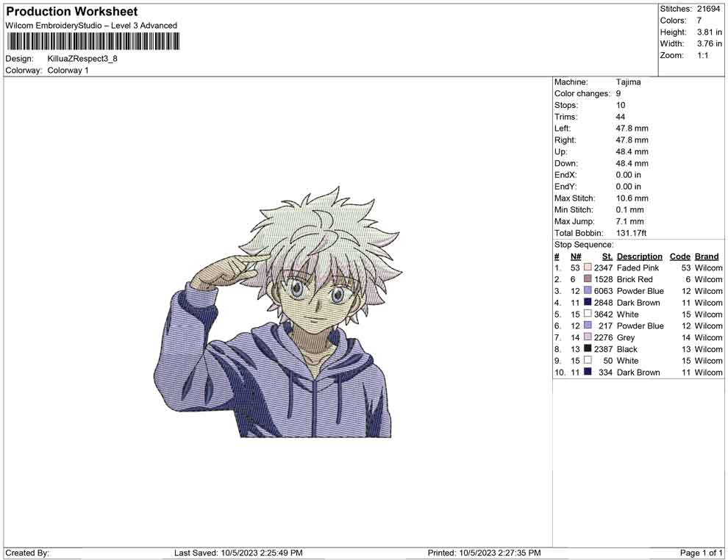Click the 'St.' column header
The height and width of the screenshot is (560, 728).
607,256
